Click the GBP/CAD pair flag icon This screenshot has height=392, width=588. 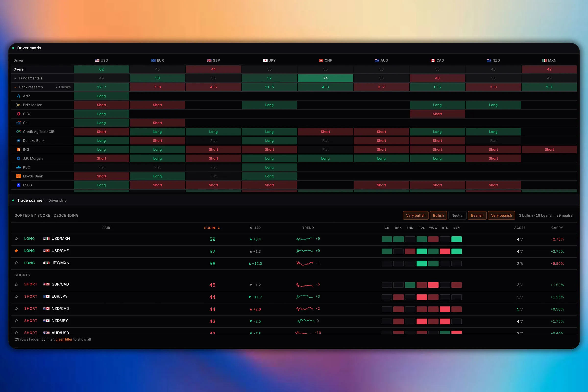pos(47,284)
